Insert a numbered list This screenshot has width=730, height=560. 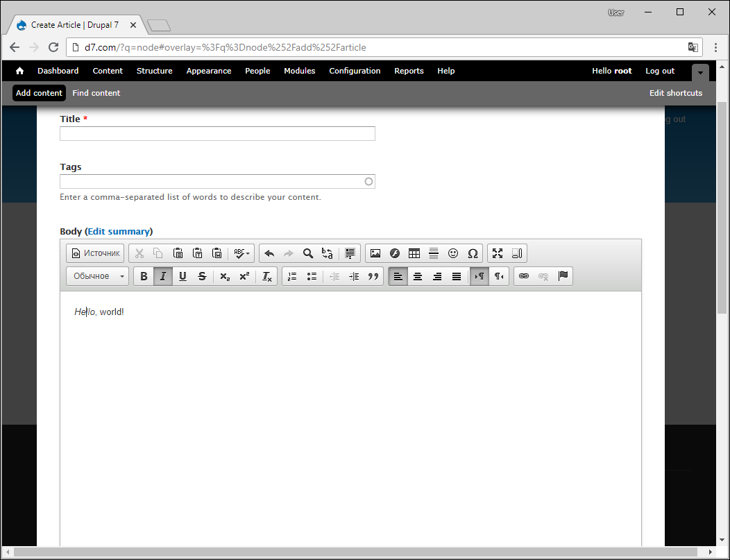(292, 276)
